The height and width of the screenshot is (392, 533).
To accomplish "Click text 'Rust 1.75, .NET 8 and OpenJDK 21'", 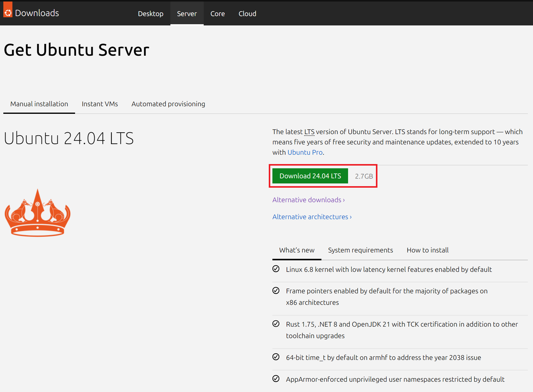I will click(338, 324).
